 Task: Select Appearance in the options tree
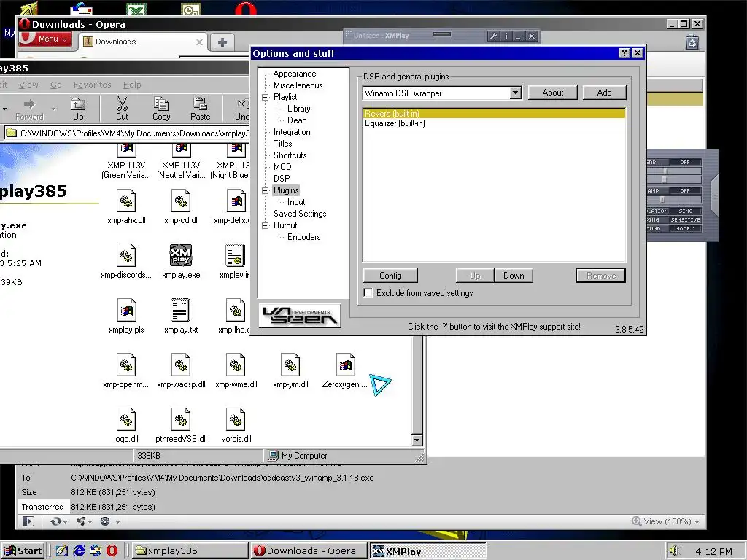[x=295, y=74]
